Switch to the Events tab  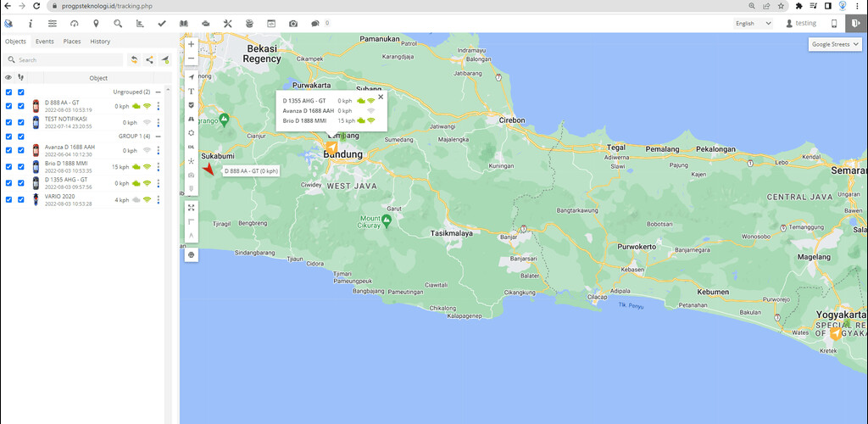pos(45,41)
